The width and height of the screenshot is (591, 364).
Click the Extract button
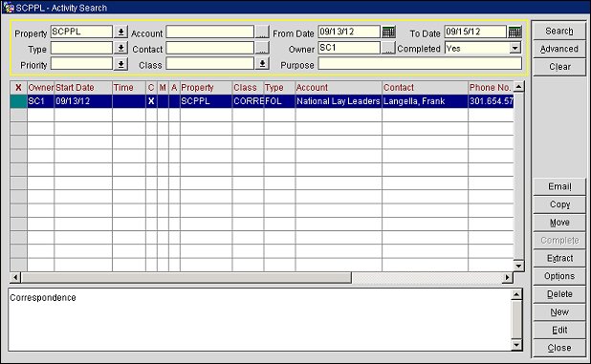[559, 258]
